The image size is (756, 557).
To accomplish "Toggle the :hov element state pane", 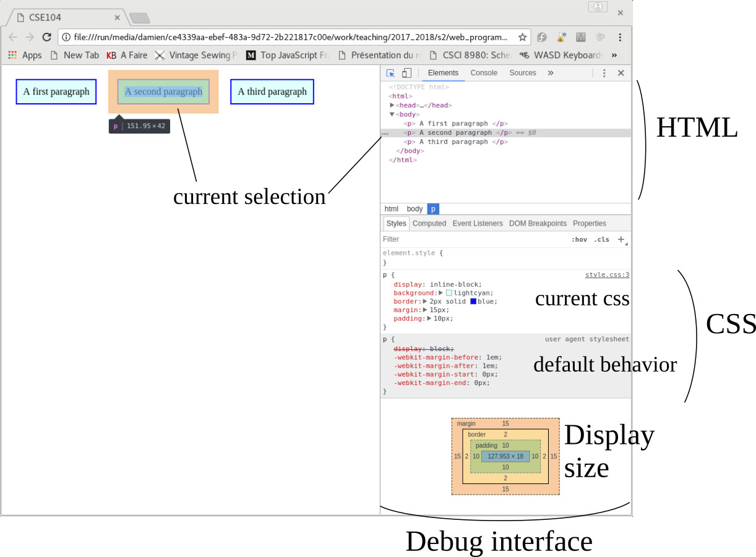I will [x=579, y=239].
